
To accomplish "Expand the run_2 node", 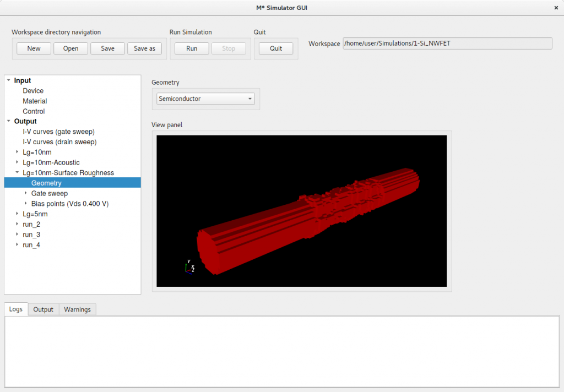I will (17, 224).
